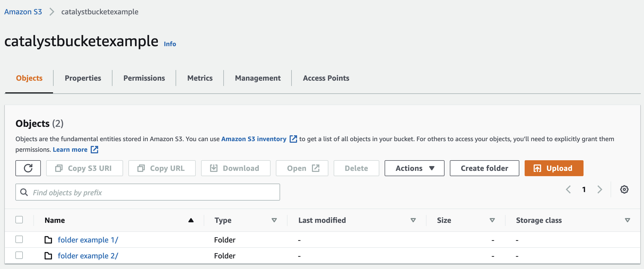
Task: Click the Create folder button
Action: (x=484, y=168)
